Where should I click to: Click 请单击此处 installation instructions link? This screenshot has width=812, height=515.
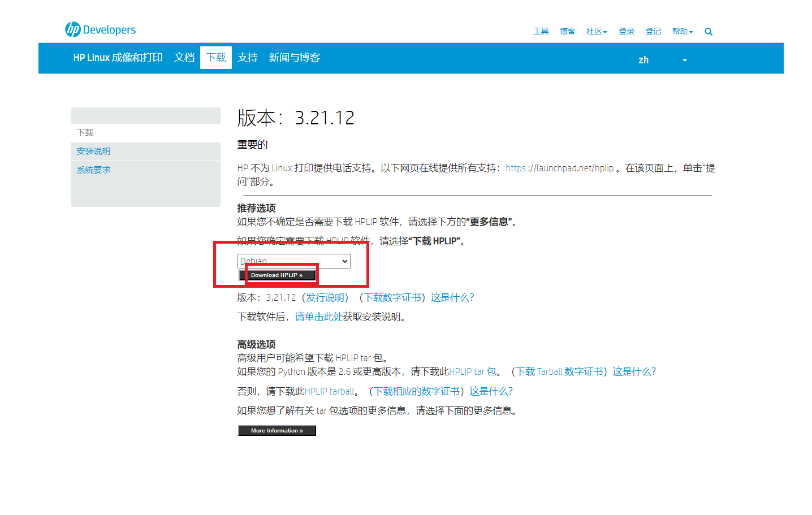click(319, 317)
